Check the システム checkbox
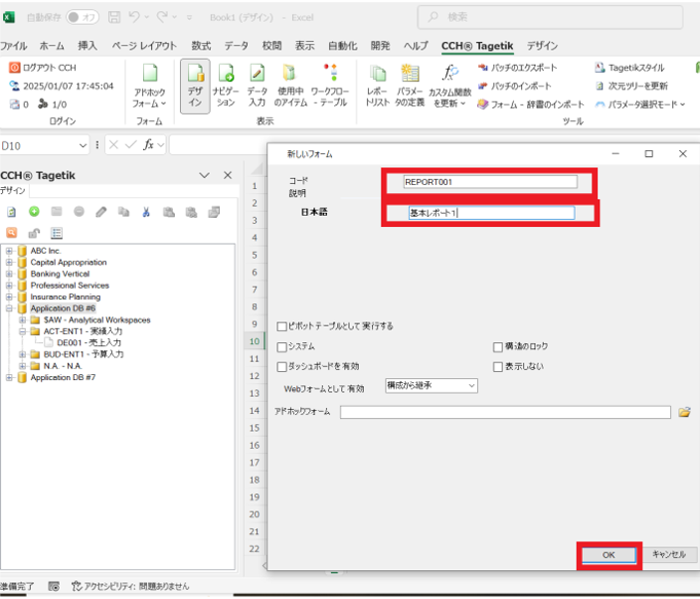 [x=282, y=346]
